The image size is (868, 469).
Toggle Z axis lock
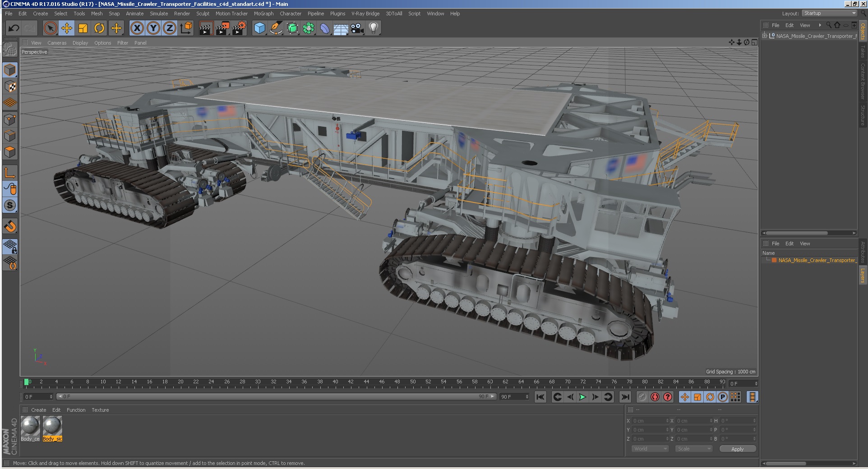click(170, 28)
